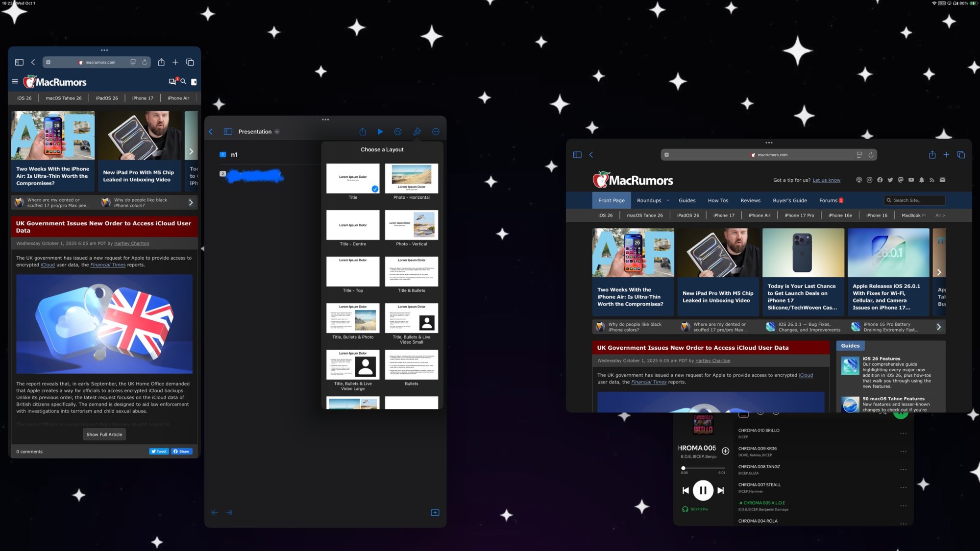Toggle sidebar in small Safari window
Image resolution: width=980 pixels, height=551 pixels.
point(19,62)
